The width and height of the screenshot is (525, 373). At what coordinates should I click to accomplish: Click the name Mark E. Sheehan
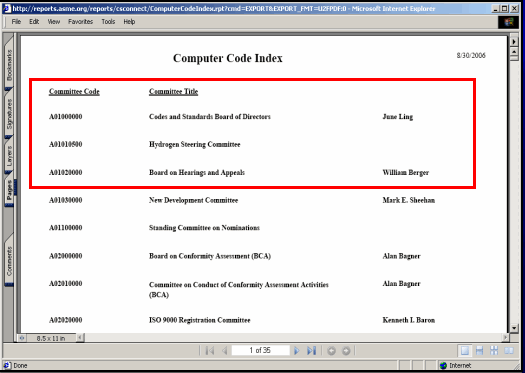(x=409, y=200)
